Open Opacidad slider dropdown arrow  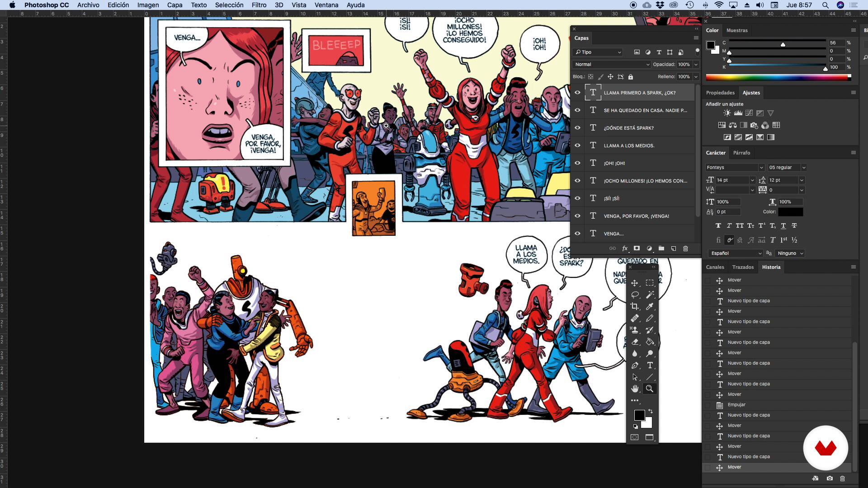pos(696,65)
